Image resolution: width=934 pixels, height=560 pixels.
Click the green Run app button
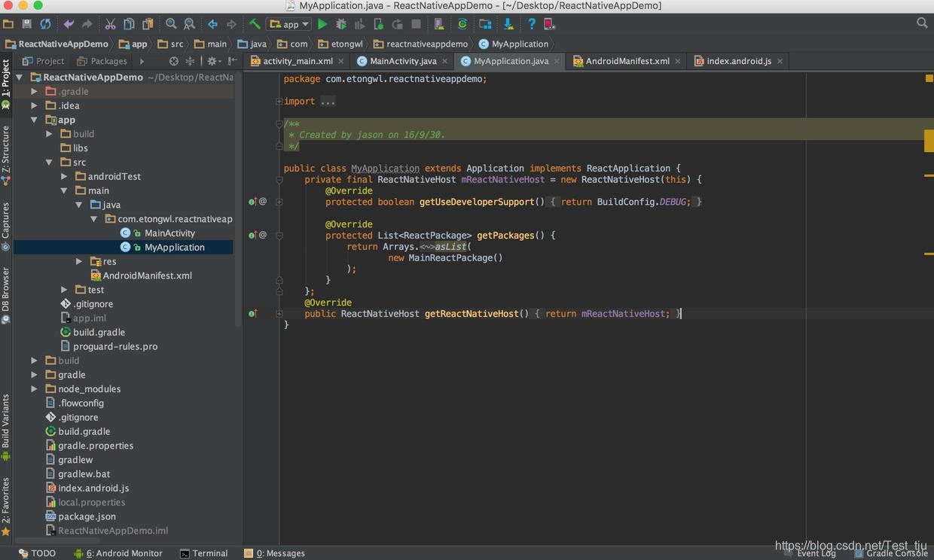(x=322, y=24)
